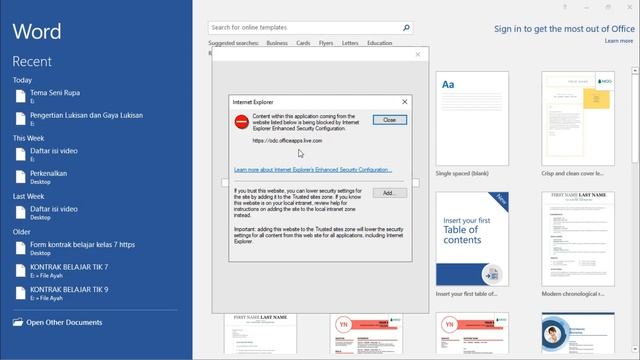Click the red blocked icon in Internet Explorer dialog
This screenshot has height=360, width=640.
(242, 122)
